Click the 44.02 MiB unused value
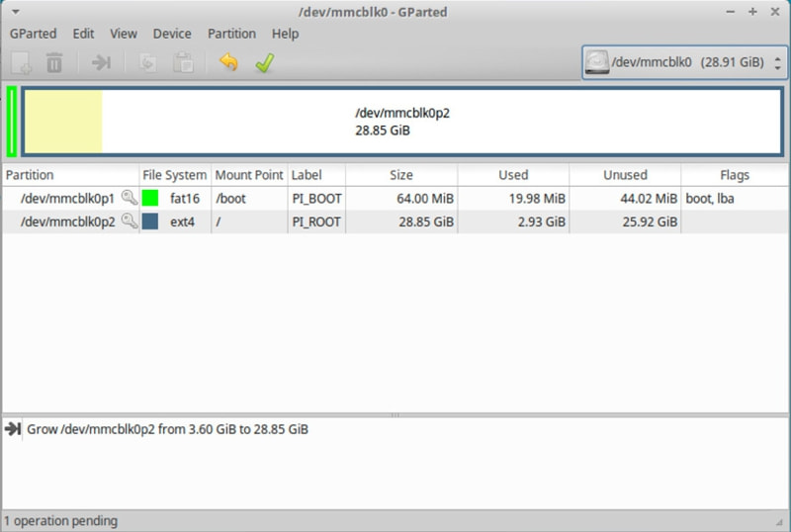Screen dimensions: 791x532 [x=649, y=199]
